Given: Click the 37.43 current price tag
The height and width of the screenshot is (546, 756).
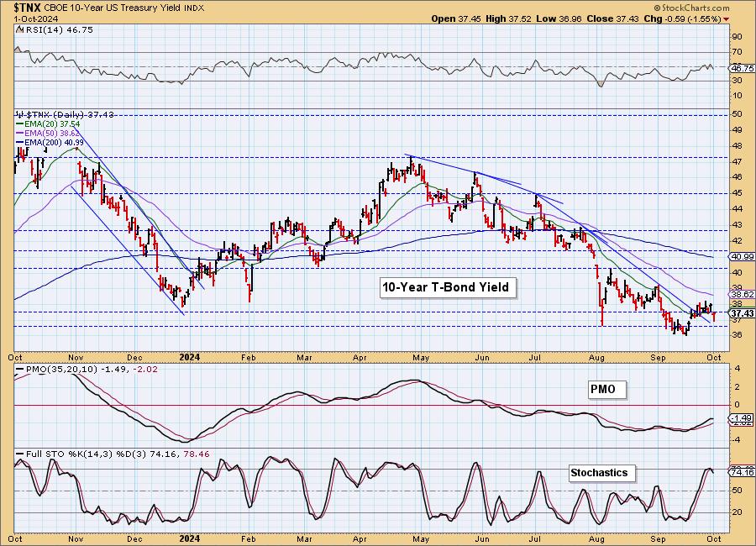Looking at the screenshot, I should coord(743,313).
